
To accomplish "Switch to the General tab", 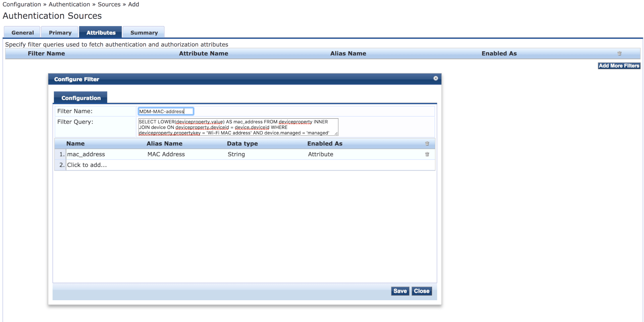I will point(22,32).
